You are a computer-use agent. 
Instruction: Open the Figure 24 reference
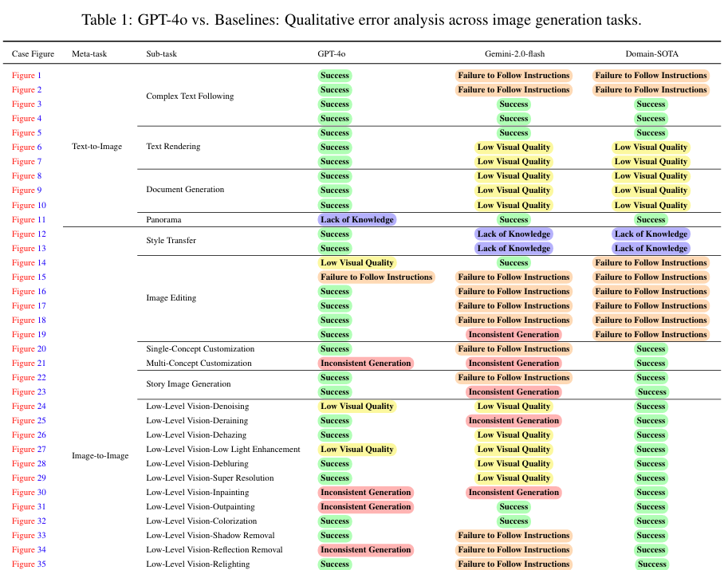tap(29, 406)
